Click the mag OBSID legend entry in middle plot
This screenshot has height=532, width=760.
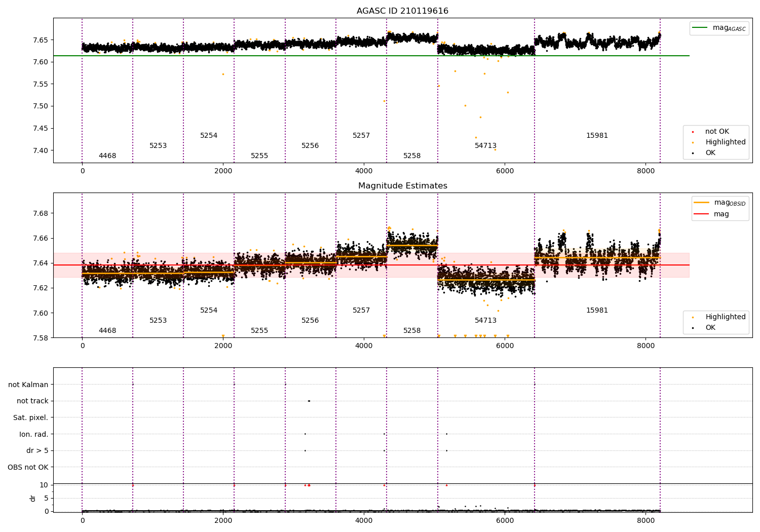coord(720,203)
